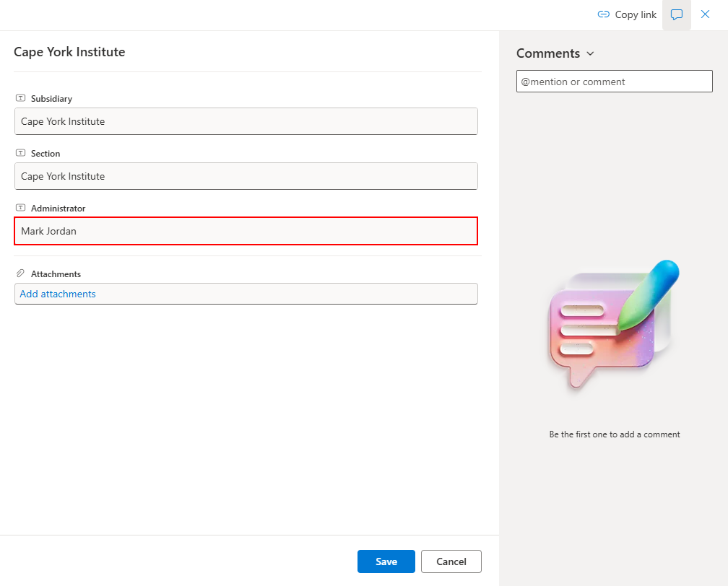Click the Cape York Institute heading
Image resolution: width=728 pixels, height=586 pixels.
69,52
